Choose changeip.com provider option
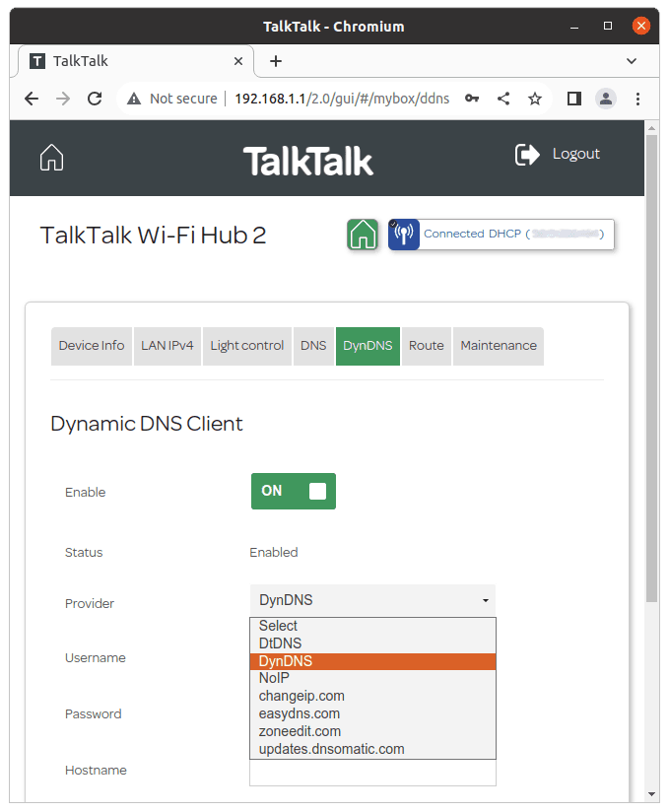This screenshot has width=669, height=812. [x=372, y=696]
